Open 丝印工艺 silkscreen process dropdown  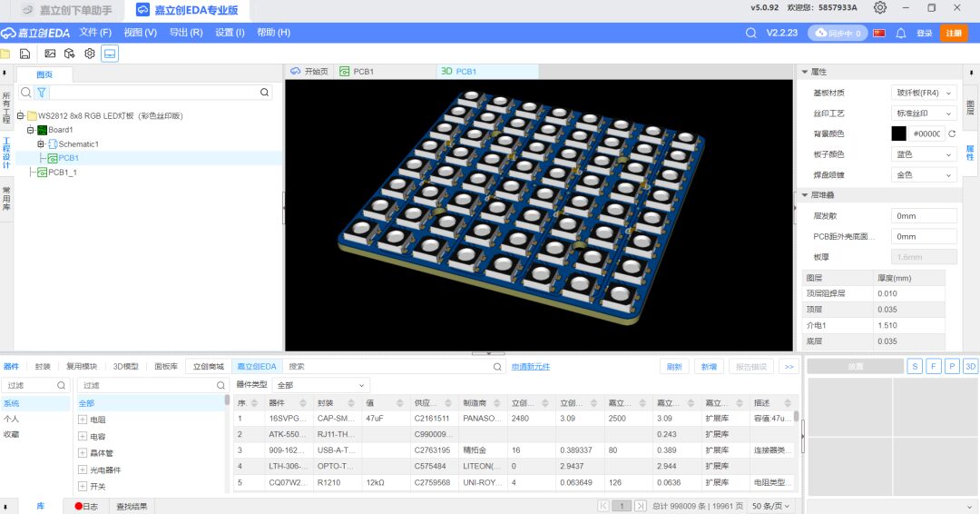(x=924, y=114)
